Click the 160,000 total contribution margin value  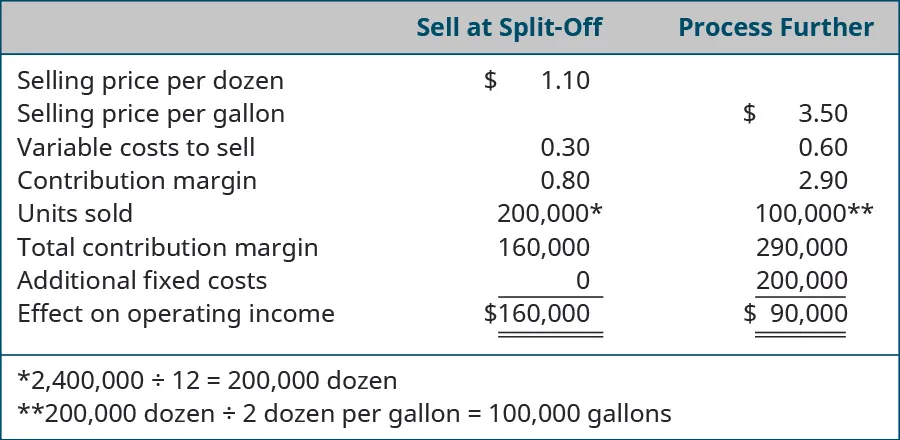[544, 247]
